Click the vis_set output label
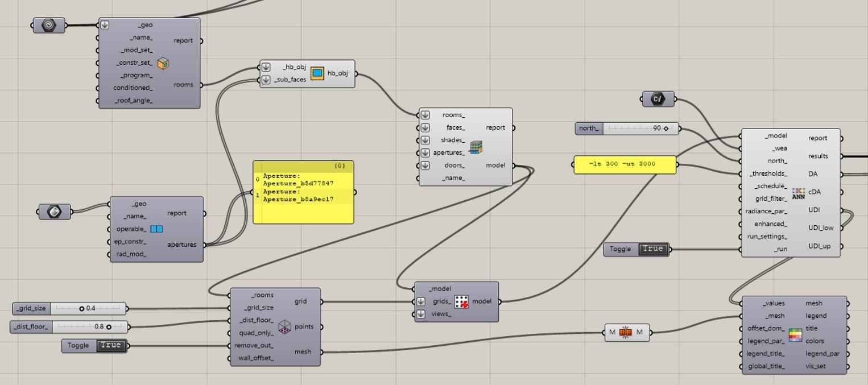The image size is (868, 385). pos(816,366)
